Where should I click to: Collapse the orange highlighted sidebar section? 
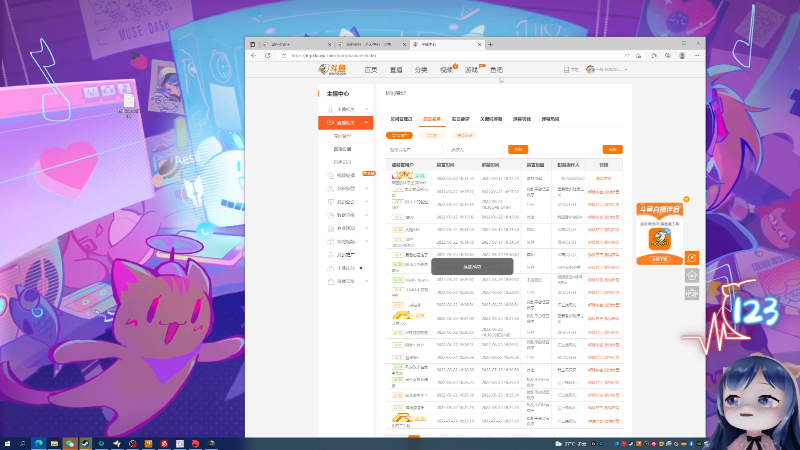point(345,122)
